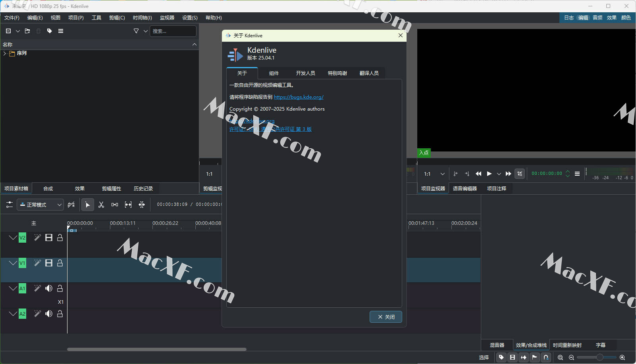This screenshot has height=364, width=636.
Task: Collapse the 名称 column header arrow
Action: click(195, 44)
